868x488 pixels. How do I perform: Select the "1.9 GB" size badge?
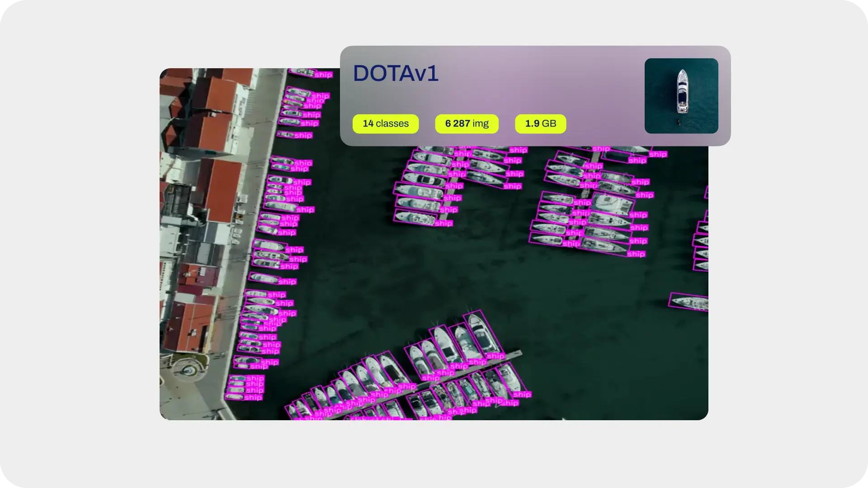coord(540,123)
